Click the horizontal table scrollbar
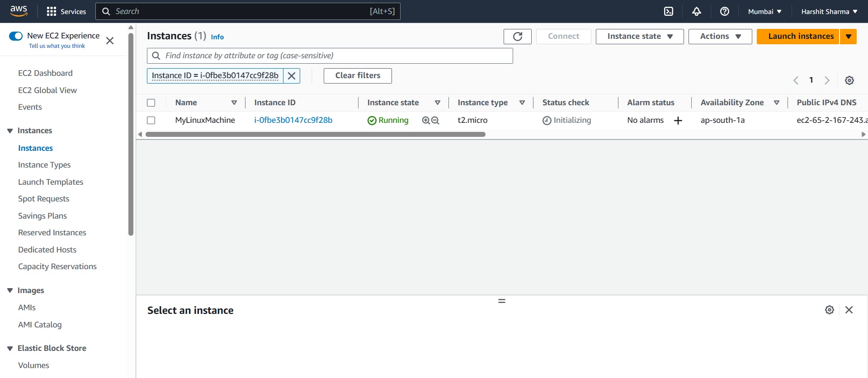 (x=316, y=135)
